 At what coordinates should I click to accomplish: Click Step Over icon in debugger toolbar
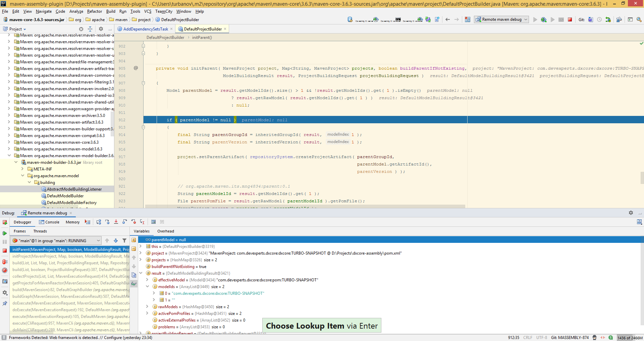(x=99, y=222)
